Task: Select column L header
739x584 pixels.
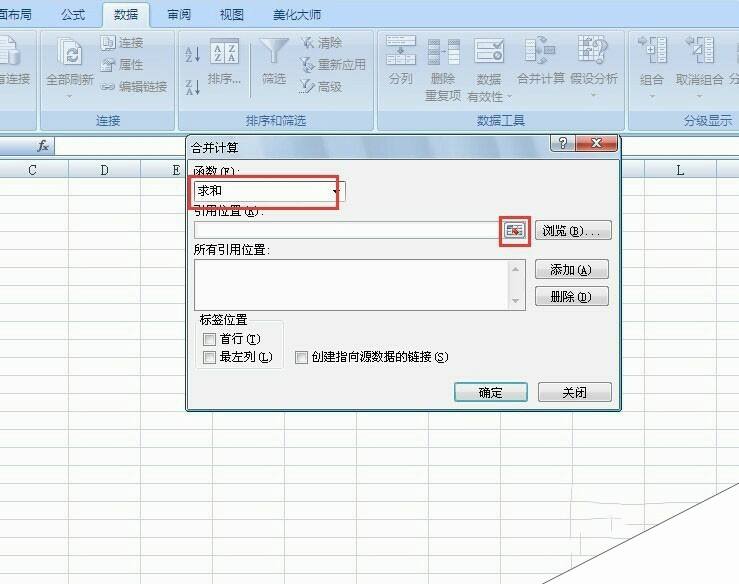Action: tap(680, 170)
